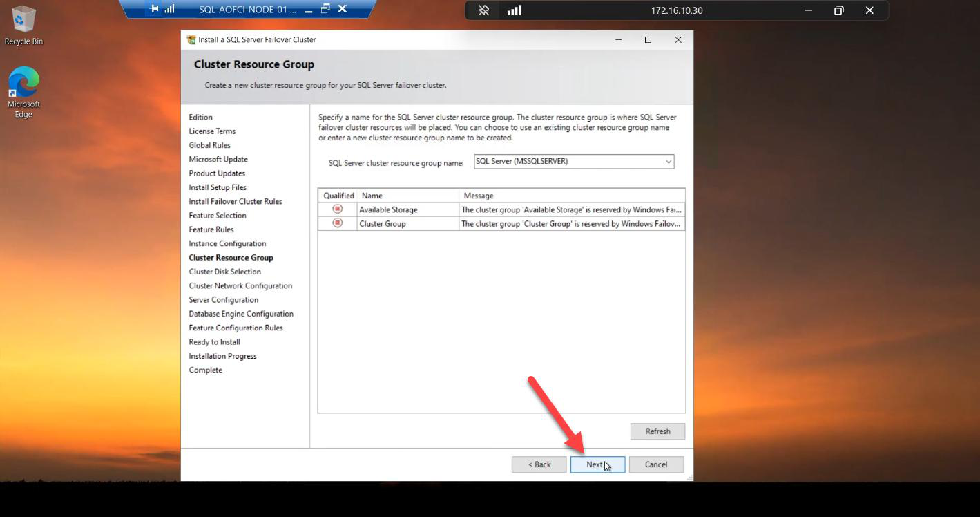The height and width of the screenshot is (517, 980).
Task: Select the Product Updates step
Action: tap(217, 173)
